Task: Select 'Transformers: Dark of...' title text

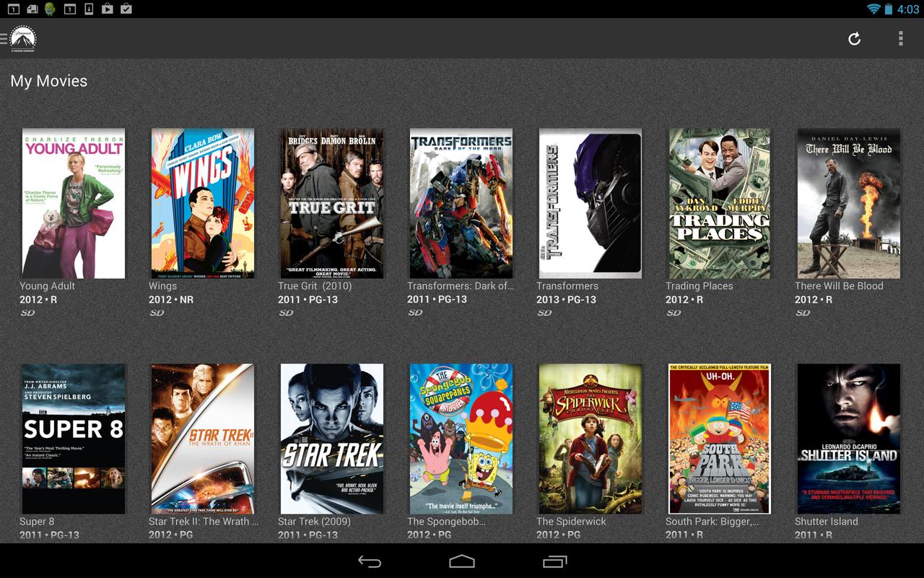Action: click(461, 286)
